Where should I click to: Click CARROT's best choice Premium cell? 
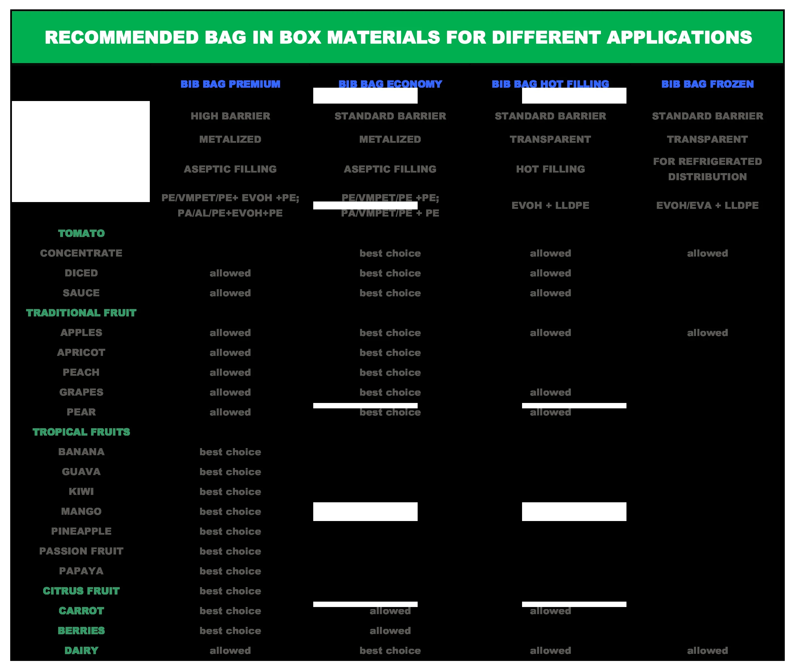[x=230, y=611]
